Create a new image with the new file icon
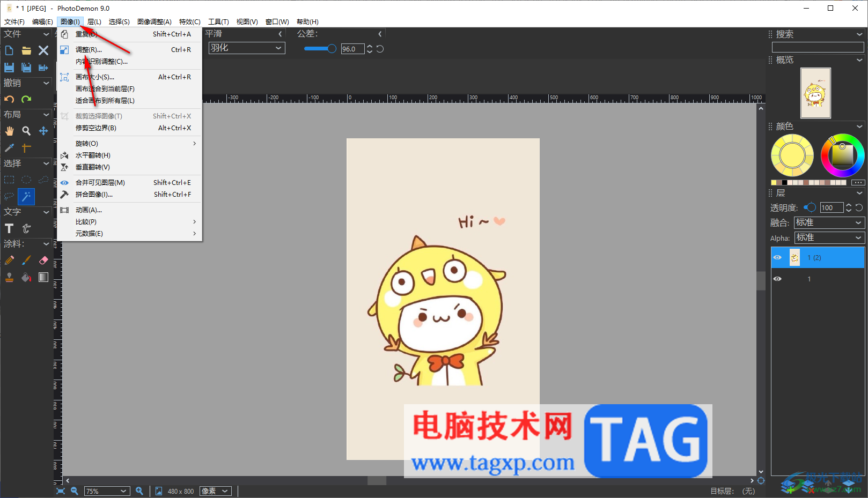 pyautogui.click(x=9, y=50)
